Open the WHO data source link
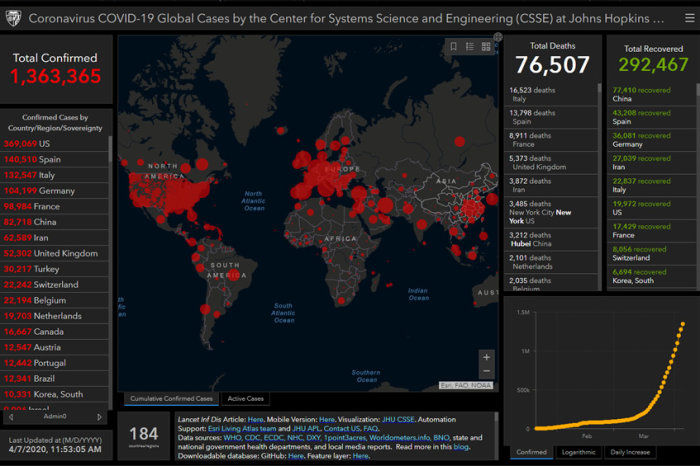The height and width of the screenshot is (466, 700). [x=232, y=438]
